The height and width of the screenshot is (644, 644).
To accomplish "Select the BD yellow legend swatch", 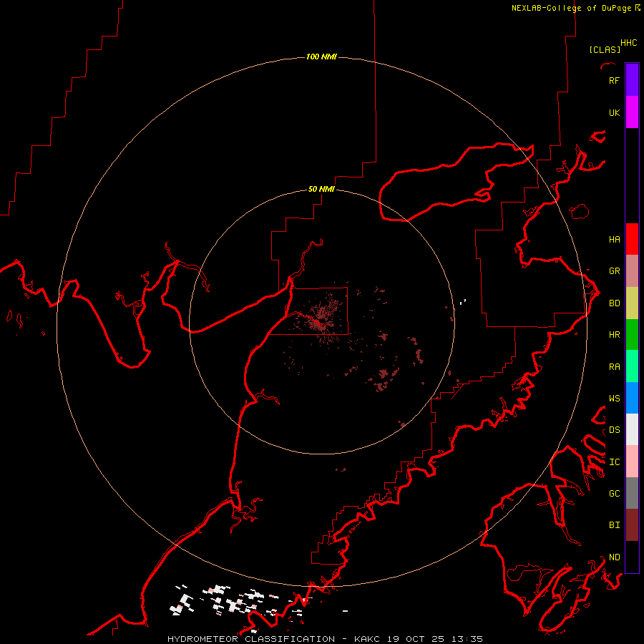I will click(x=632, y=303).
